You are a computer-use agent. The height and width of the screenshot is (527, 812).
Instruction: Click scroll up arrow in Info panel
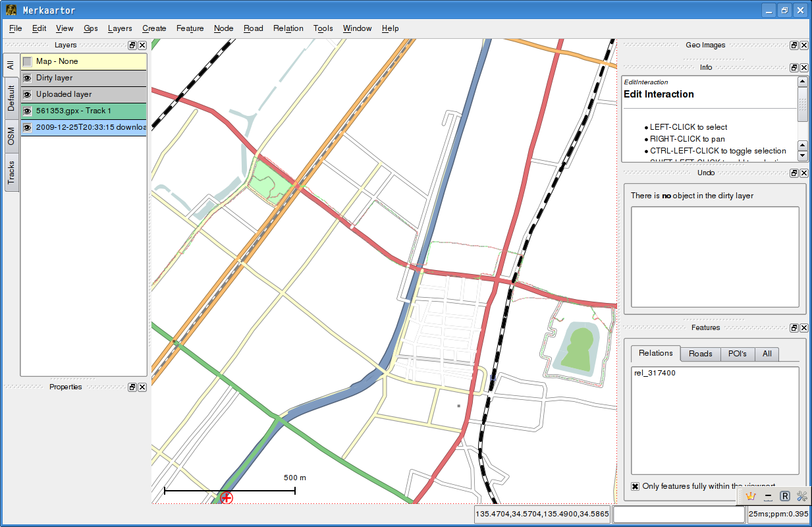[x=802, y=82]
